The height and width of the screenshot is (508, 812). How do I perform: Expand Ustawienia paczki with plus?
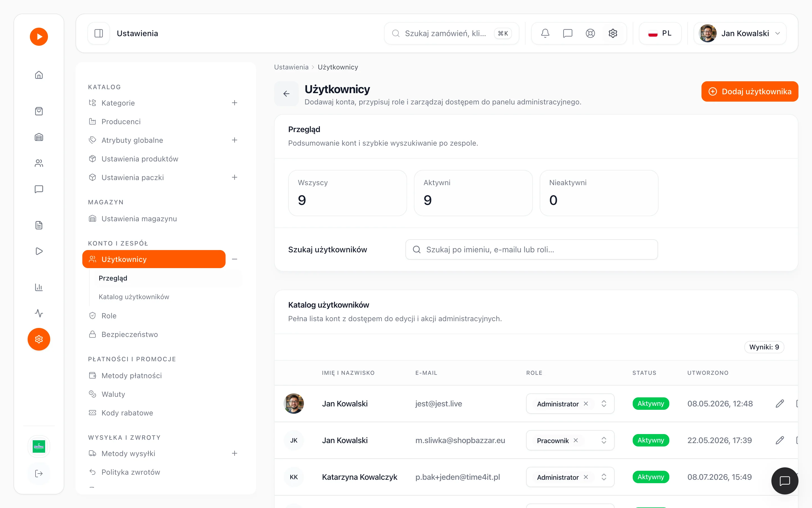click(x=235, y=178)
